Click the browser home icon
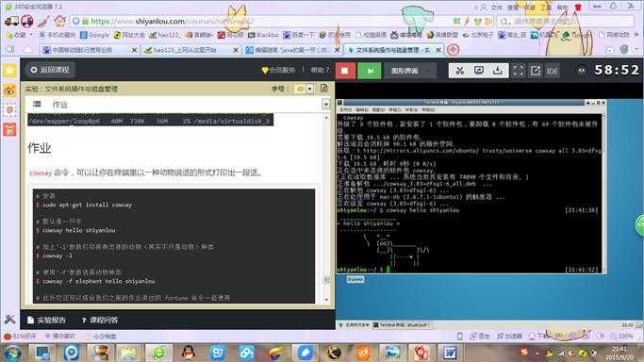644x362 pixels. coord(60,21)
